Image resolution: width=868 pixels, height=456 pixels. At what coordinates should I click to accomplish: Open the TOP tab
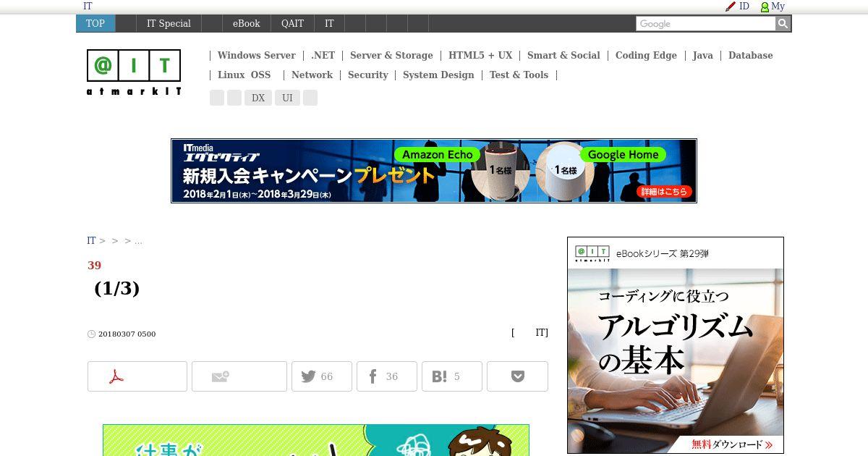tap(95, 23)
